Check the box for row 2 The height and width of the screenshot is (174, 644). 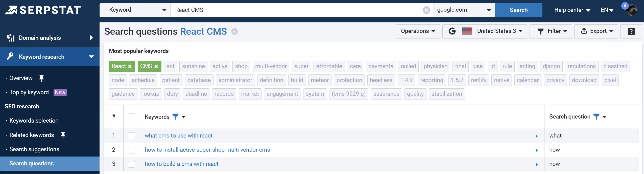click(x=131, y=150)
